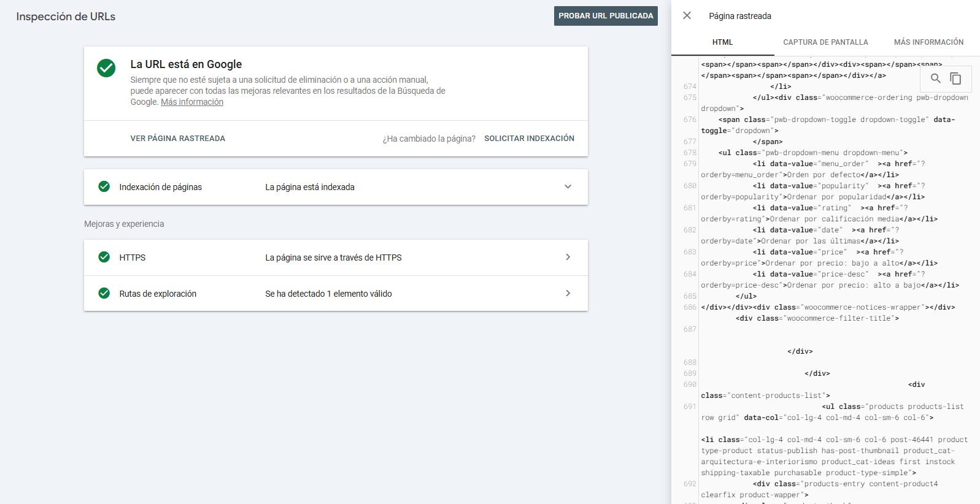Screen dimensions: 980x504
Task: Click the copy code icon
Action: click(955, 78)
